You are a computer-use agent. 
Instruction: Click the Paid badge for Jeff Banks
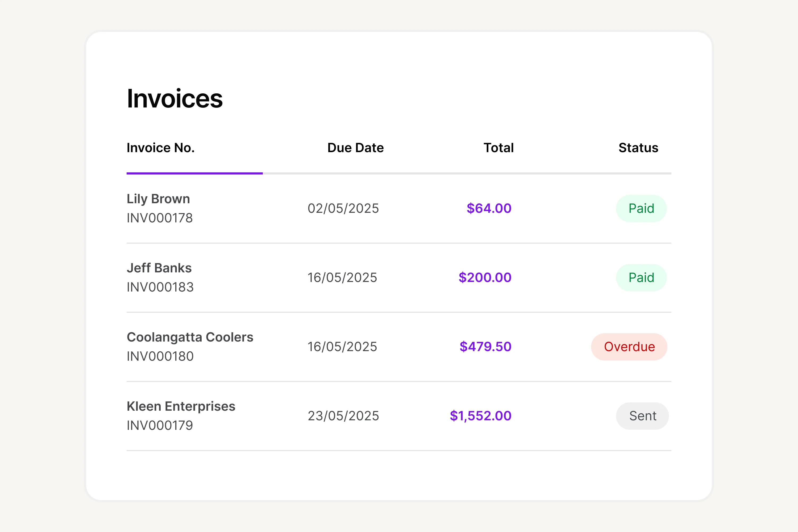(641, 277)
